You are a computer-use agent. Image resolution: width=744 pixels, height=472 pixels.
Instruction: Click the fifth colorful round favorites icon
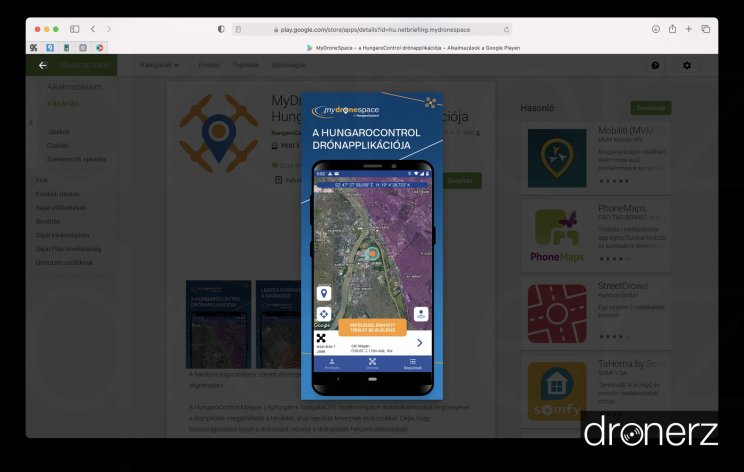tap(100, 47)
